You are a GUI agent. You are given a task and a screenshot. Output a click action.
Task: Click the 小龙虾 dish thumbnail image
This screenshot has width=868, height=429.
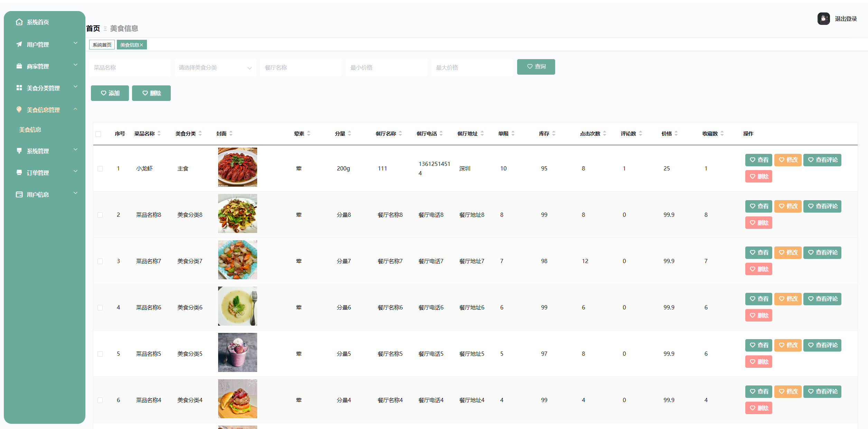237,167
